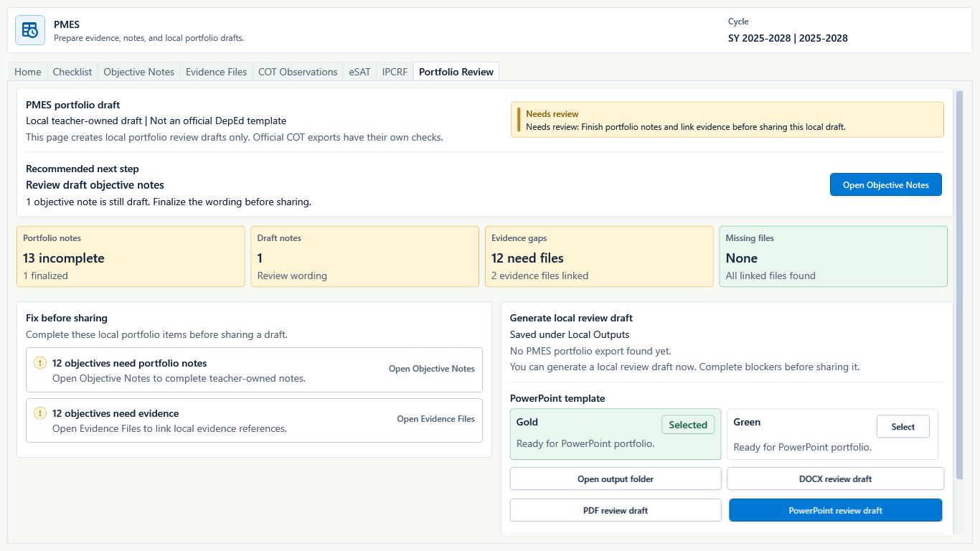This screenshot has width=980, height=551.
Task: Click the PMES app logo icon
Action: tap(30, 30)
